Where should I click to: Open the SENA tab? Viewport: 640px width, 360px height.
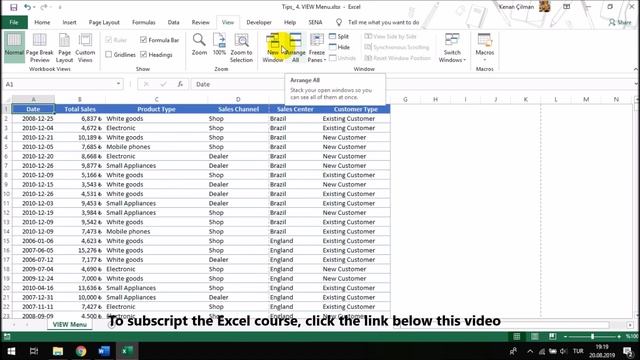(x=315, y=22)
